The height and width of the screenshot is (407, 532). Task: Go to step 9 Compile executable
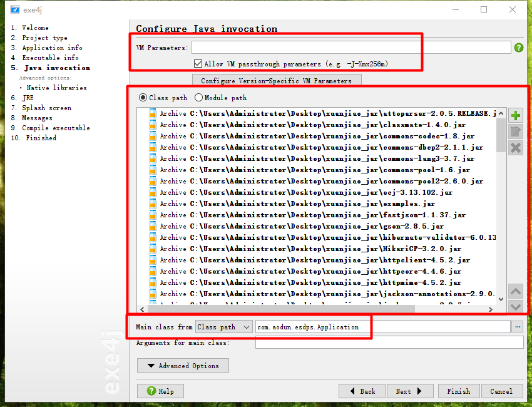[50, 128]
